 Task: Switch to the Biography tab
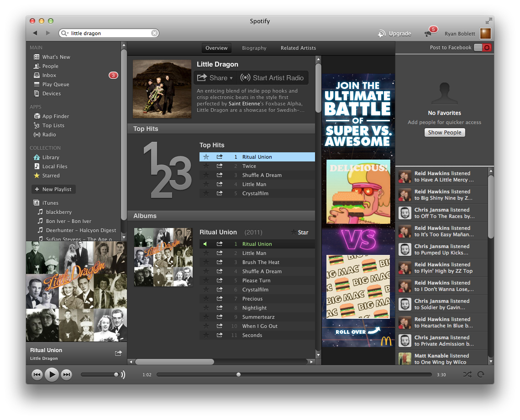click(x=254, y=48)
